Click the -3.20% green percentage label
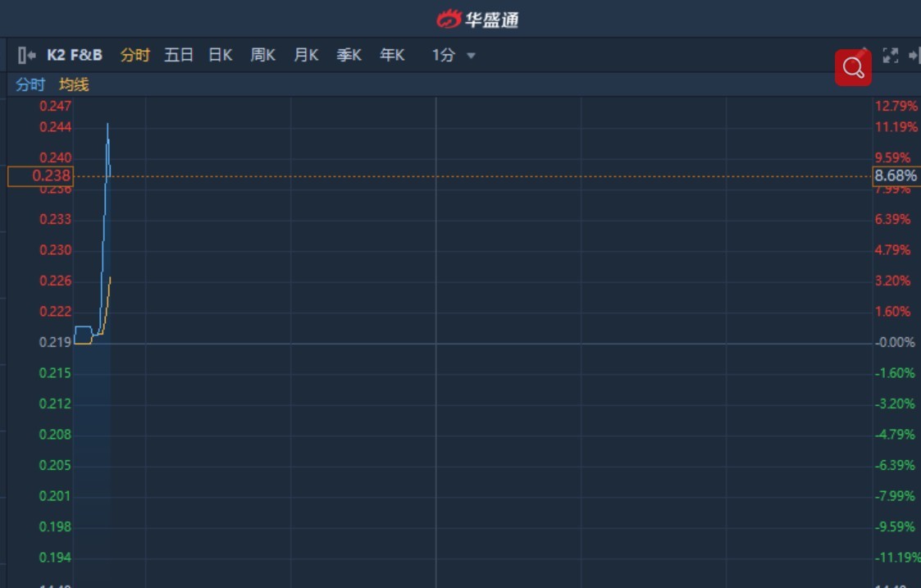The height and width of the screenshot is (588, 921). (x=895, y=404)
